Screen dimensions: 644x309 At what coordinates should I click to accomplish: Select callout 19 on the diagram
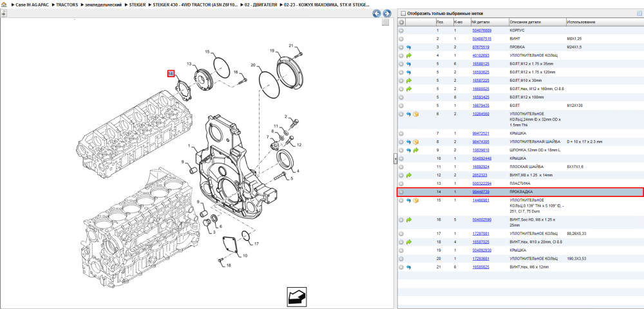coord(272,50)
